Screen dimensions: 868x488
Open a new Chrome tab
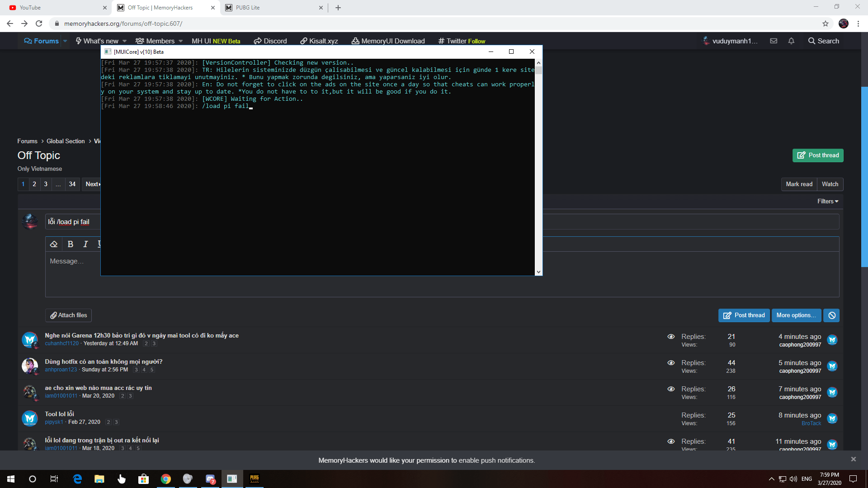point(338,8)
